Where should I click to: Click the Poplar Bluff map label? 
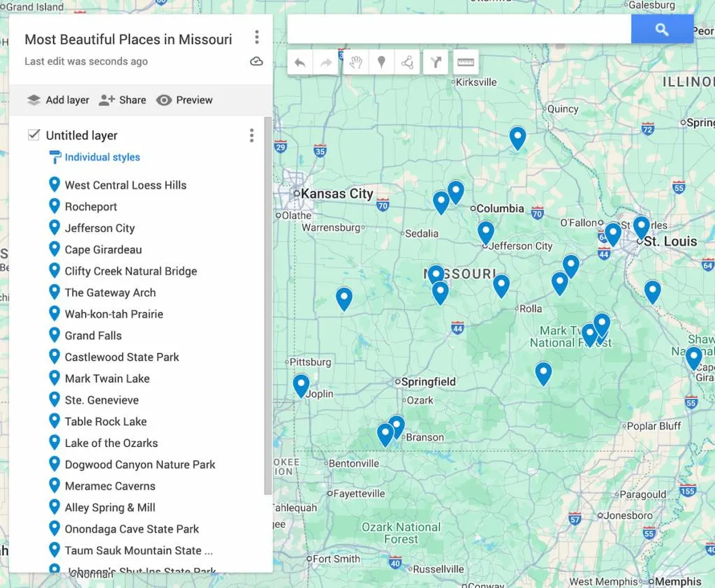pos(654,426)
